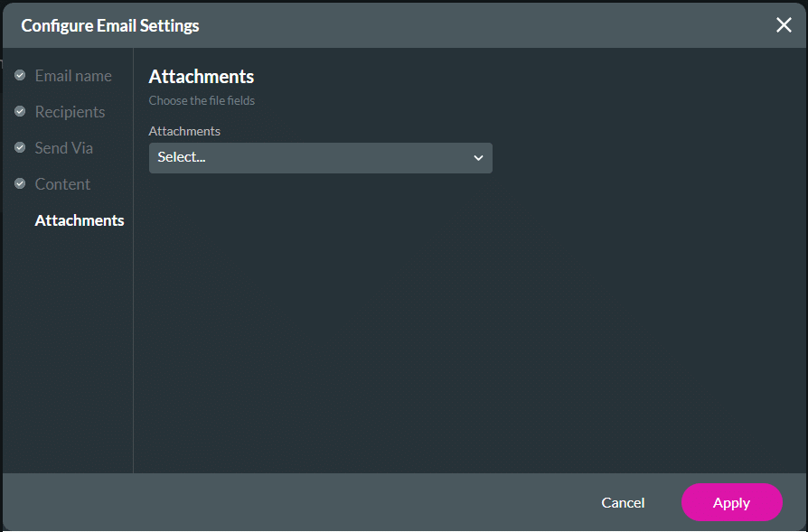Click the Attachments section heading
Screen dimensions: 808x532
201,77
